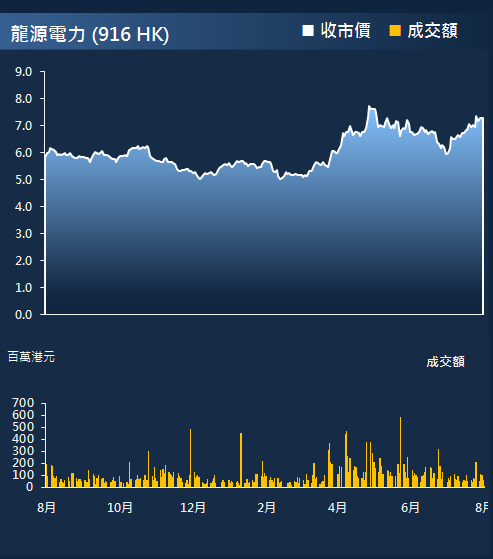This screenshot has width=493, height=559.
Task: Click the white 收市價 legend swatch
Action: pyautogui.click(x=308, y=31)
